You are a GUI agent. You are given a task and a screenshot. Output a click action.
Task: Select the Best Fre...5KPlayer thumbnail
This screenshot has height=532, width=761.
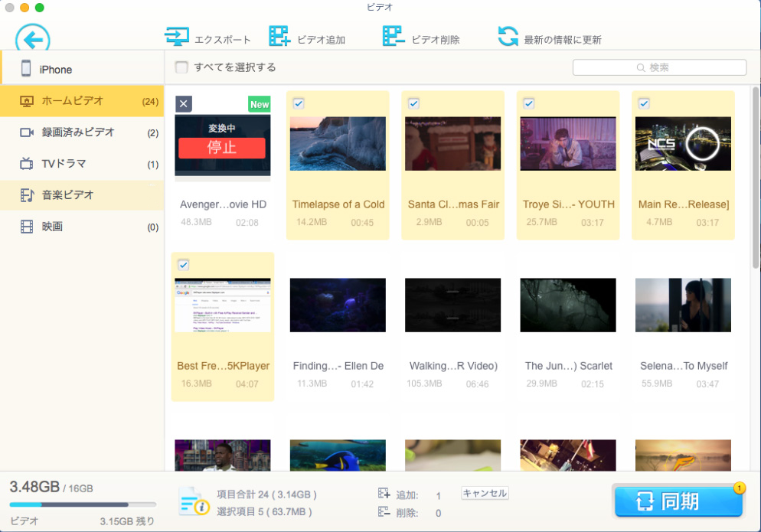click(223, 305)
